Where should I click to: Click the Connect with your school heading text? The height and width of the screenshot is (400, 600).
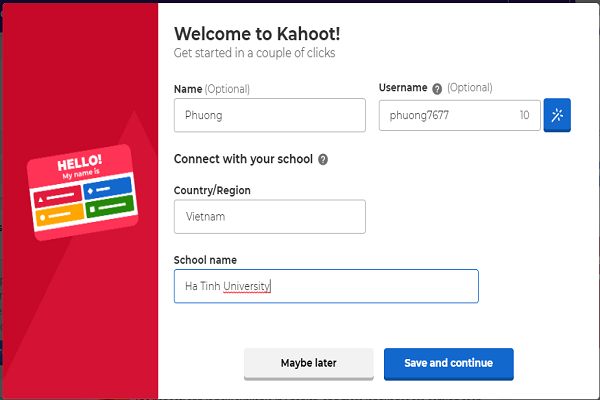pos(243,159)
